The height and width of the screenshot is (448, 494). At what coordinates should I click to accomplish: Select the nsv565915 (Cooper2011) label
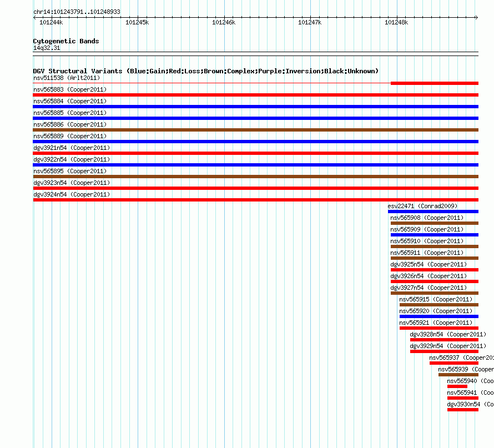(x=436, y=299)
